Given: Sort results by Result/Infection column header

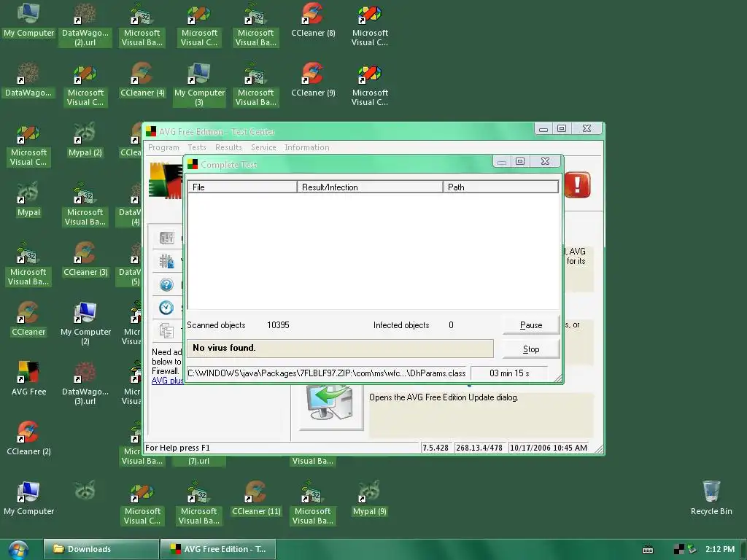Looking at the screenshot, I should (370, 187).
